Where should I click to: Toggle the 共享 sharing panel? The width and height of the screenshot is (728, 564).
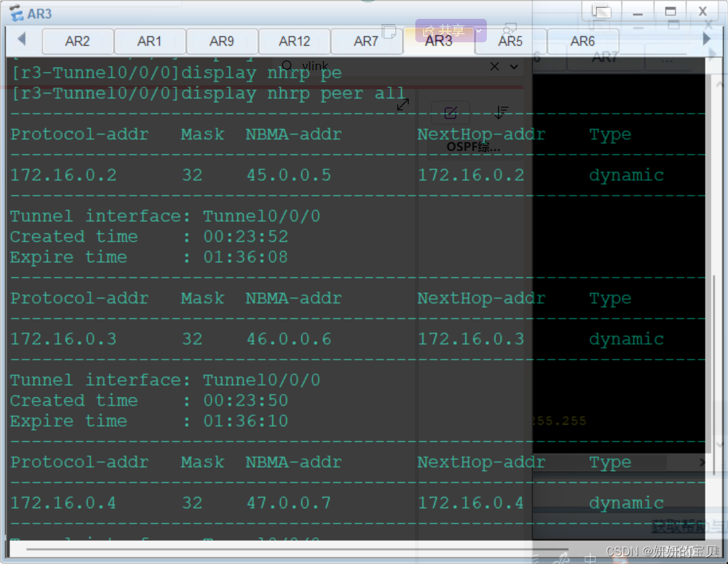point(447,30)
